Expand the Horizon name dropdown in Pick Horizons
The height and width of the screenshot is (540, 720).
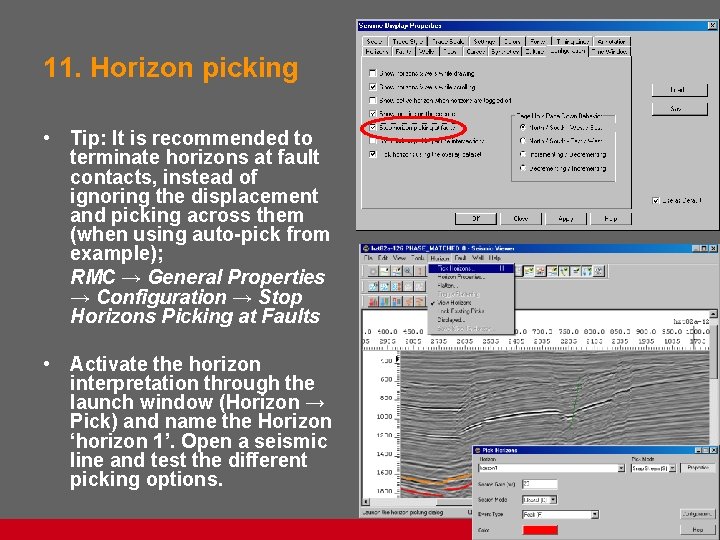[621, 468]
